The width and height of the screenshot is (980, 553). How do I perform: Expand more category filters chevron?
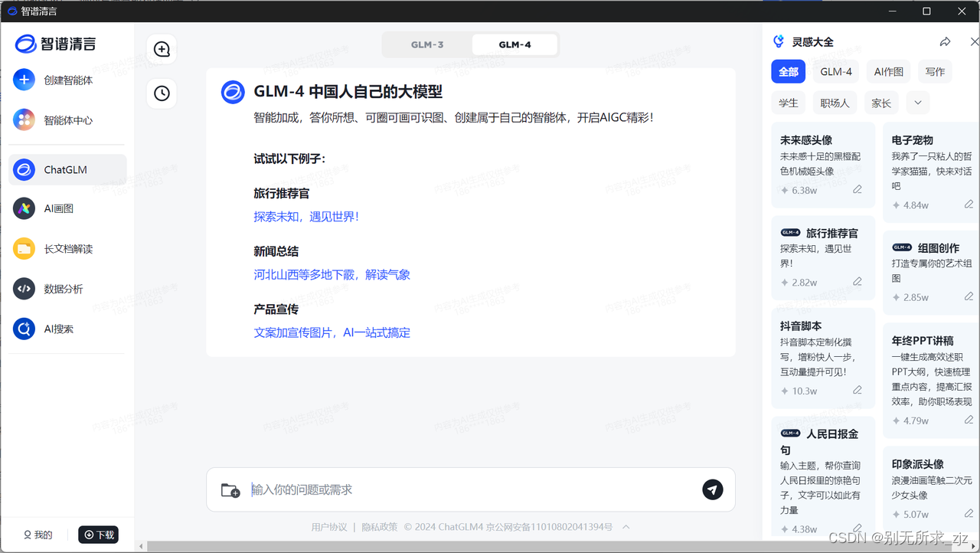918,103
